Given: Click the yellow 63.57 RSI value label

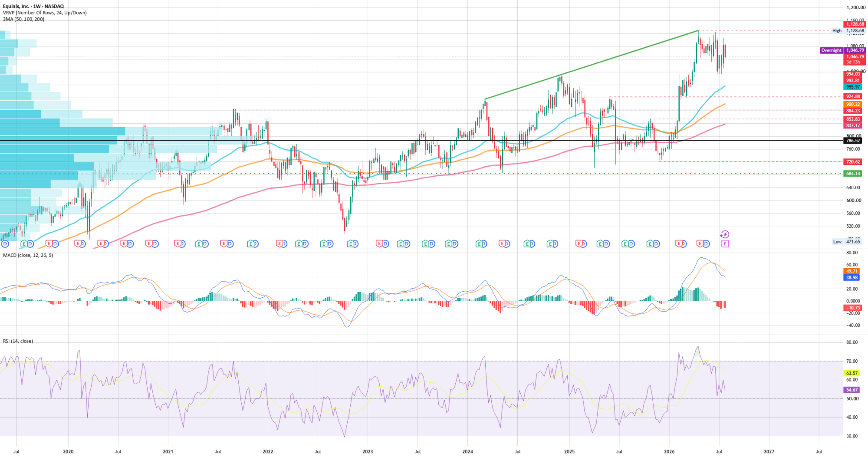Looking at the screenshot, I should tap(852, 373).
